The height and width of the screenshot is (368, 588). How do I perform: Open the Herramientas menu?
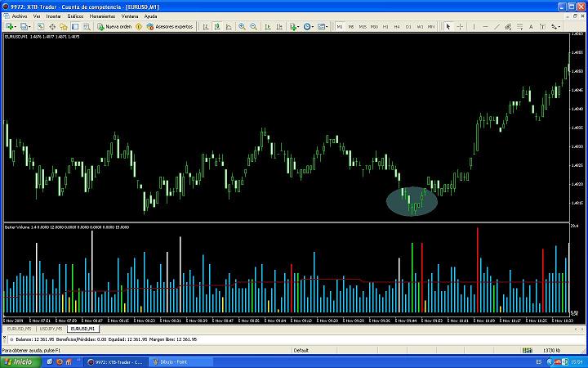pyautogui.click(x=102, y=16)
